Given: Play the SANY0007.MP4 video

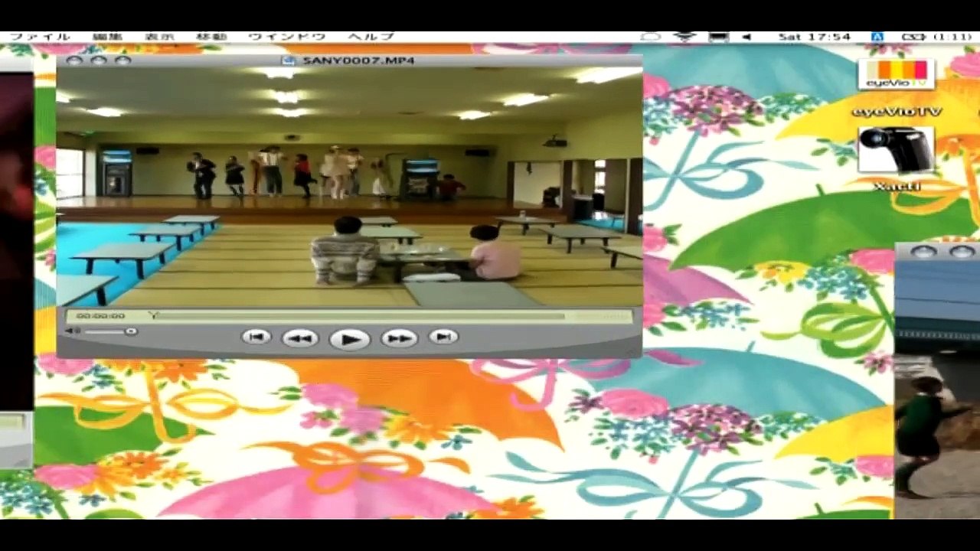Looking at the screenshot, I should click(349, 338).
